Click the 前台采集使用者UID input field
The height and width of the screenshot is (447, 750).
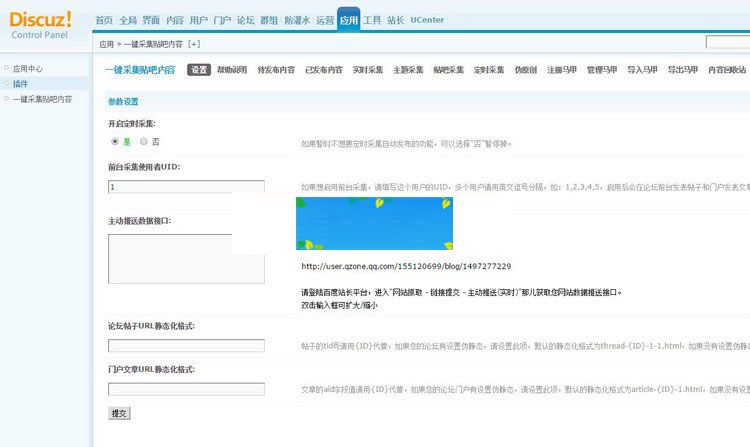[186, 187]
